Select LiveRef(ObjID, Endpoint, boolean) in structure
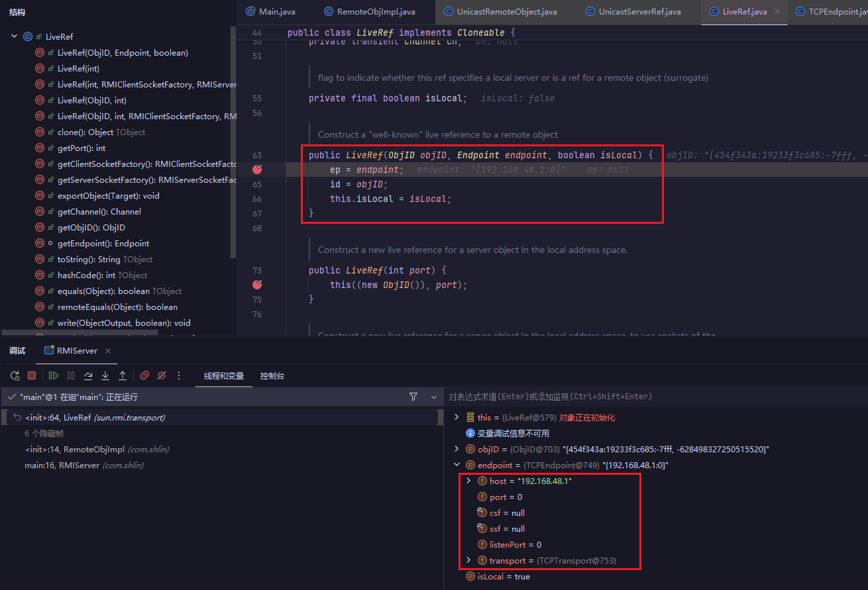 point(123,52)
